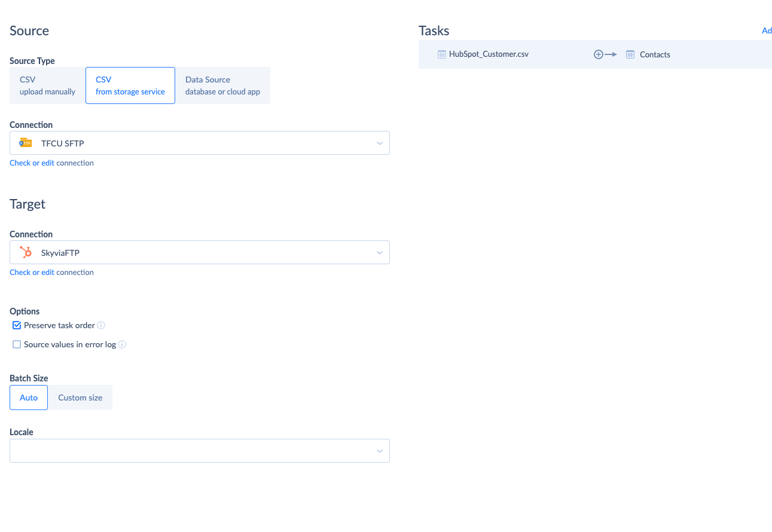Click info icon next to Source values in error log

(x=122, y=344)
